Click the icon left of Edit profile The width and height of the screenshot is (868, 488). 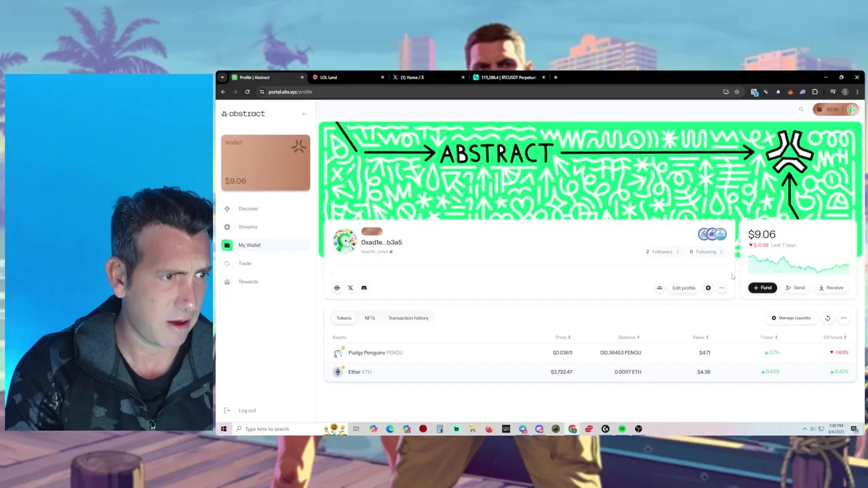point(659,288)
